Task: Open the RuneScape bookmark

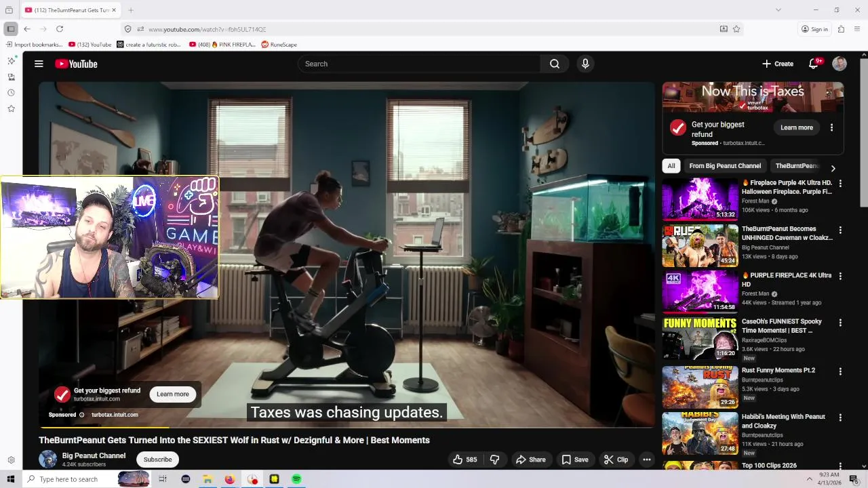Action: tap(279, 45)
